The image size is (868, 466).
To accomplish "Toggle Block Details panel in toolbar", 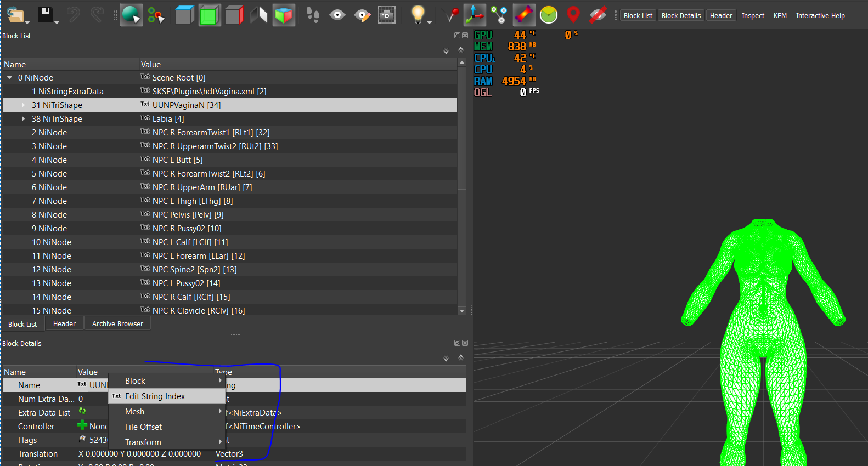I will tap(681, 16).
